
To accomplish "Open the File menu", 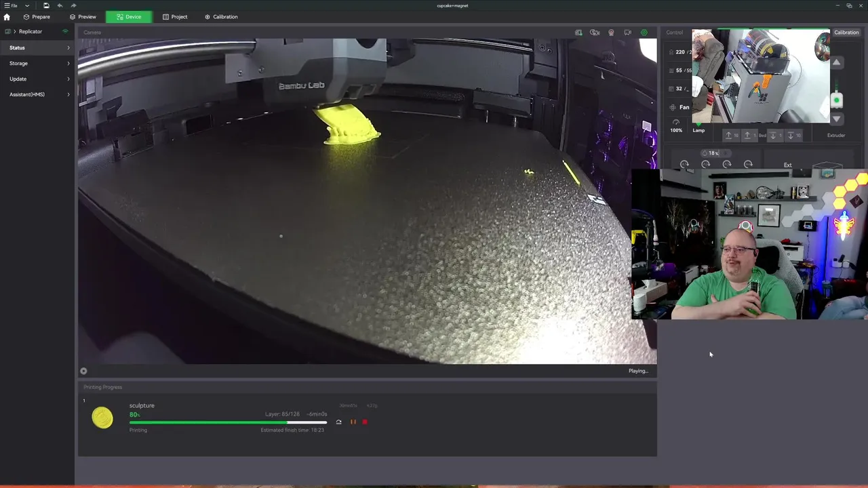I will pos(11,5).
